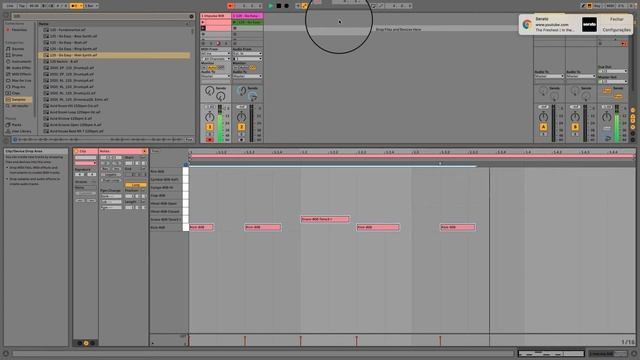Open track 1 All Channels dropdown
The width and height of the screenshot is (640, 360).
(216, 59)
